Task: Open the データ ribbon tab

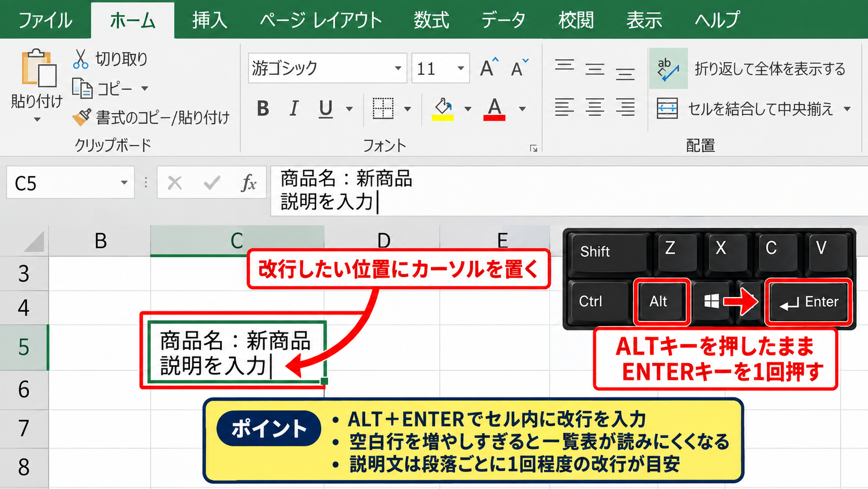Action: [x=503, y=20]
